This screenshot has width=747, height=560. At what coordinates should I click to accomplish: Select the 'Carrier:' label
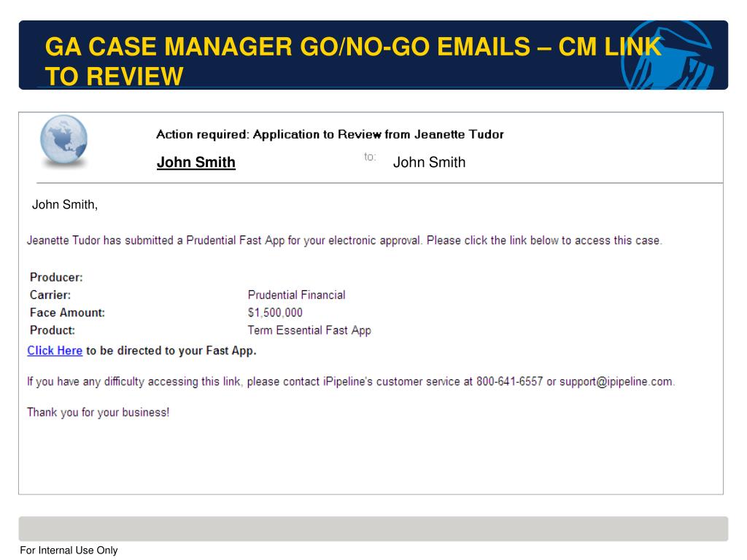[x=50, y=295]
